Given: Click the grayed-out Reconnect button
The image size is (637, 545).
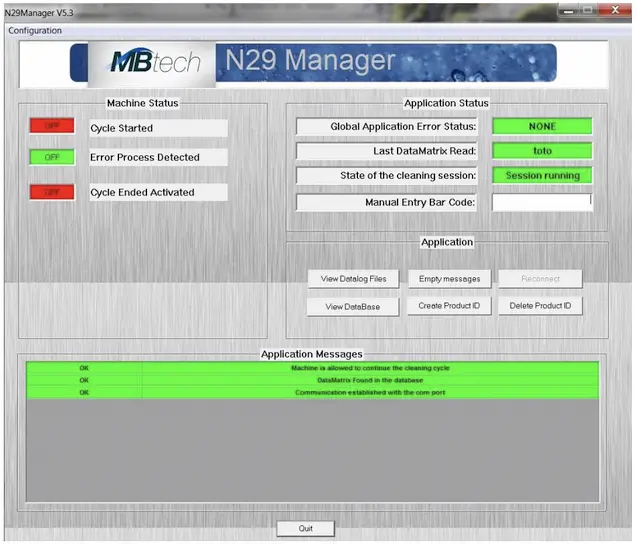Looking at the screenshot, I should (x=540, y=279).
